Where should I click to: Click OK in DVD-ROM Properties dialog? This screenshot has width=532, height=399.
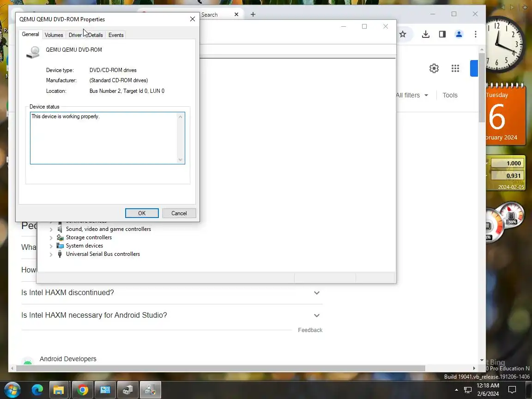tap(142, 213)
